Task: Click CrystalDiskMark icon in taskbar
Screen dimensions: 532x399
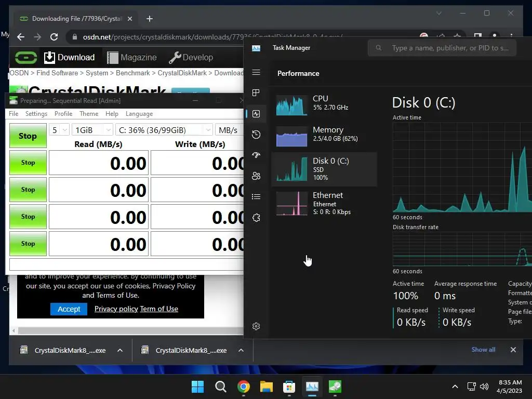Action: (335, 387)
